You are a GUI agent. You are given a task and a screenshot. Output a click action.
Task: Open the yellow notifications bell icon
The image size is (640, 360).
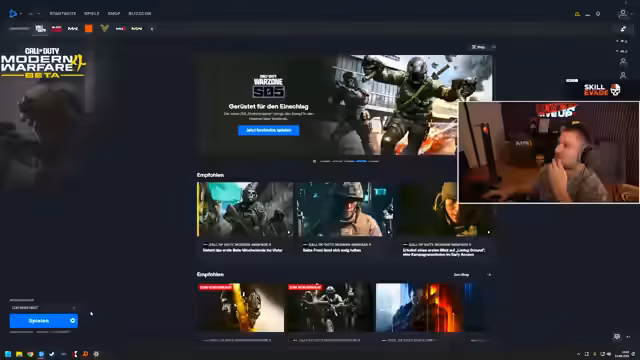coord(577,14)
